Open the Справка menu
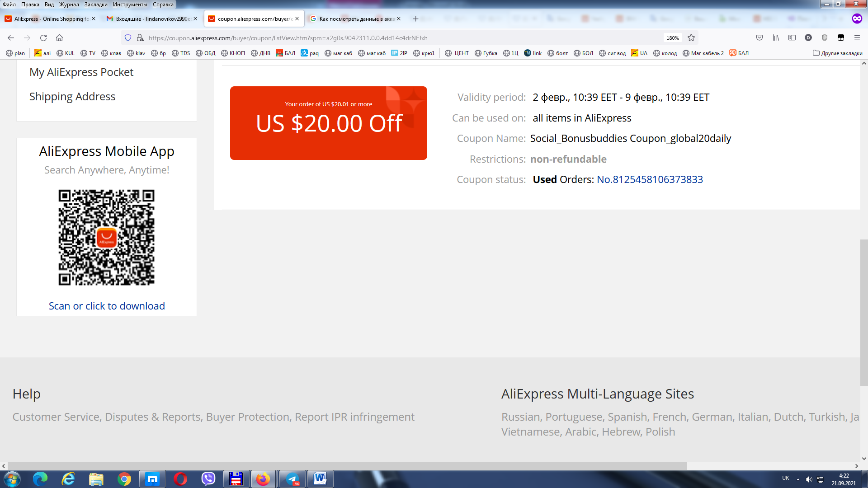 (163, 5)
